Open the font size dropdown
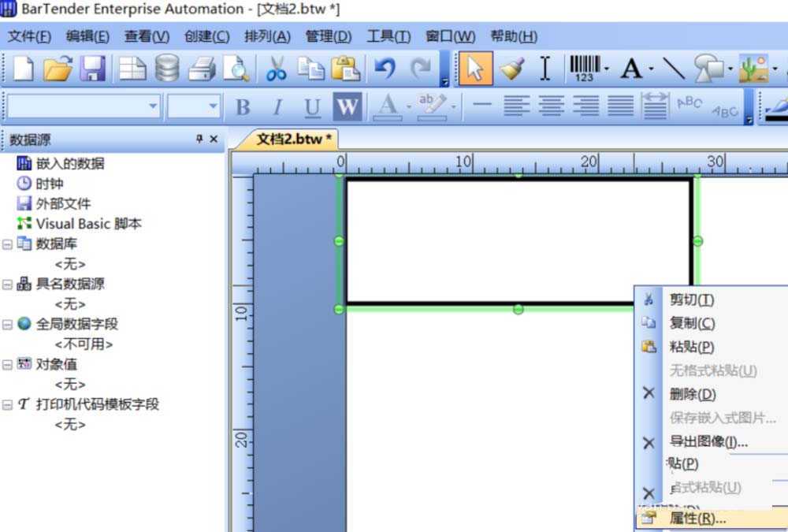 coord(210,105)
